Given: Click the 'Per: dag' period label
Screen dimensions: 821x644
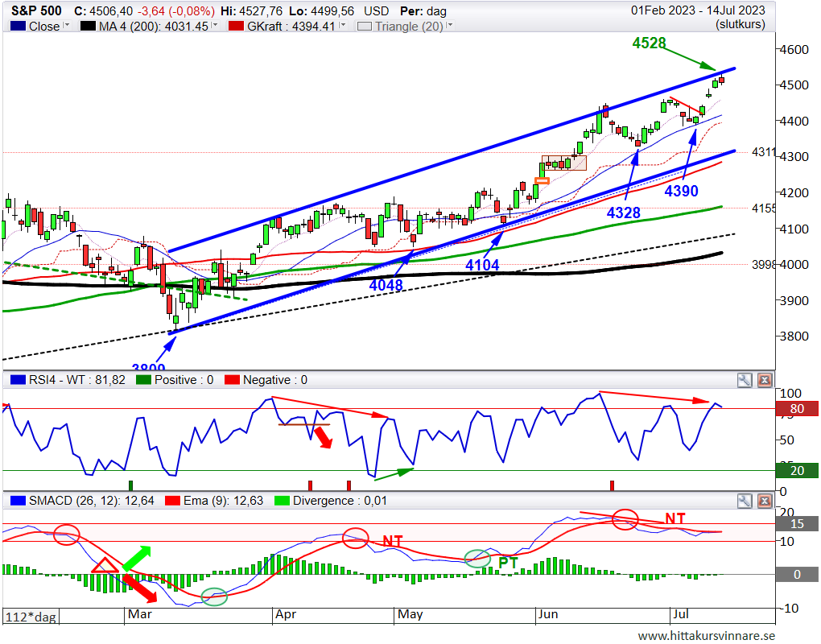Looking at the screenshot, I should pos(423,11).
